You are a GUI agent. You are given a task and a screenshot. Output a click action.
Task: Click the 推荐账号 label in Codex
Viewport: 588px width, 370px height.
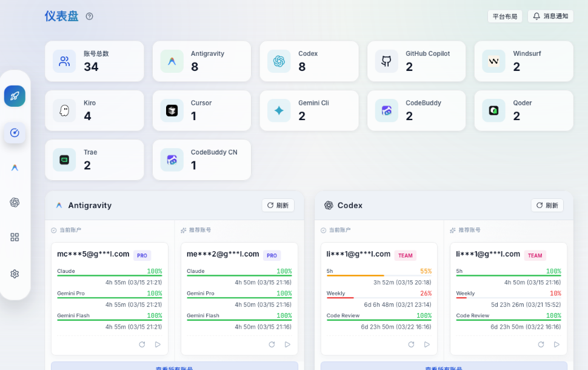(469, 230)
